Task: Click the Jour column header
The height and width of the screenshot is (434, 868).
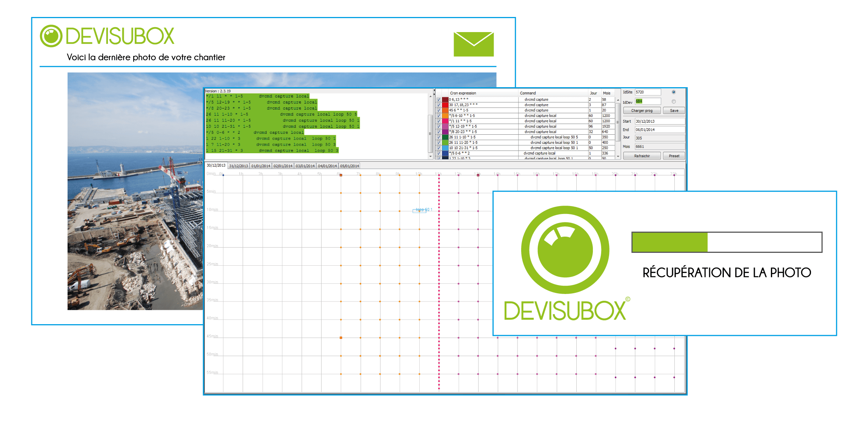Action: pyautogui.click(x=594, y=93)
